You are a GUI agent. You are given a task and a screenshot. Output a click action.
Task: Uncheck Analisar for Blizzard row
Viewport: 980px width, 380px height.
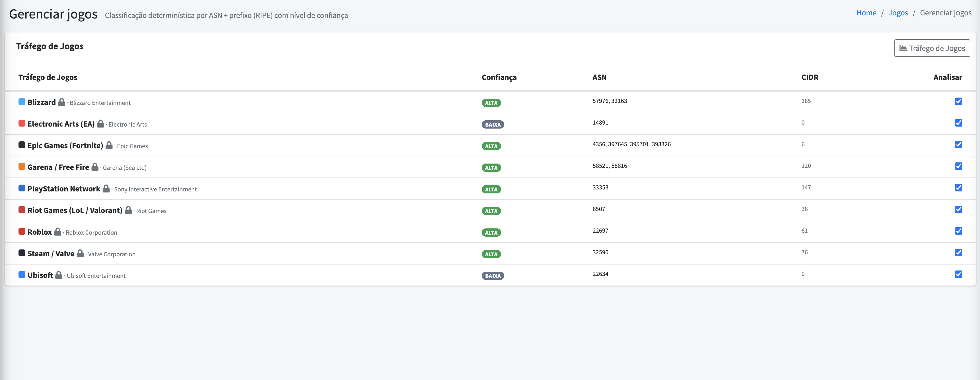tap(958, 101)
